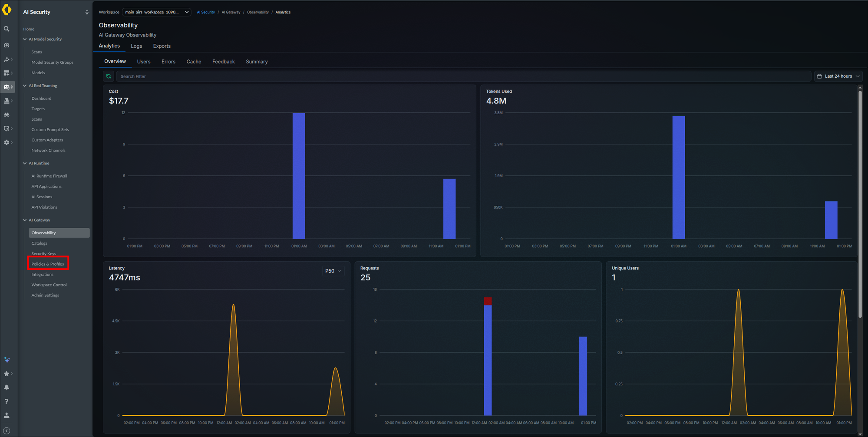
Task: Open the P50 latency percentile dropdown
Action: tap(333, 271)
